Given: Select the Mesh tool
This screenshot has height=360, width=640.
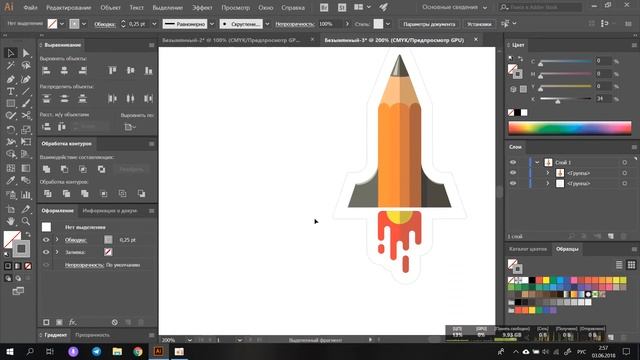Looking at the screenshot, I should pyautogui.click(x=11, y=168).
